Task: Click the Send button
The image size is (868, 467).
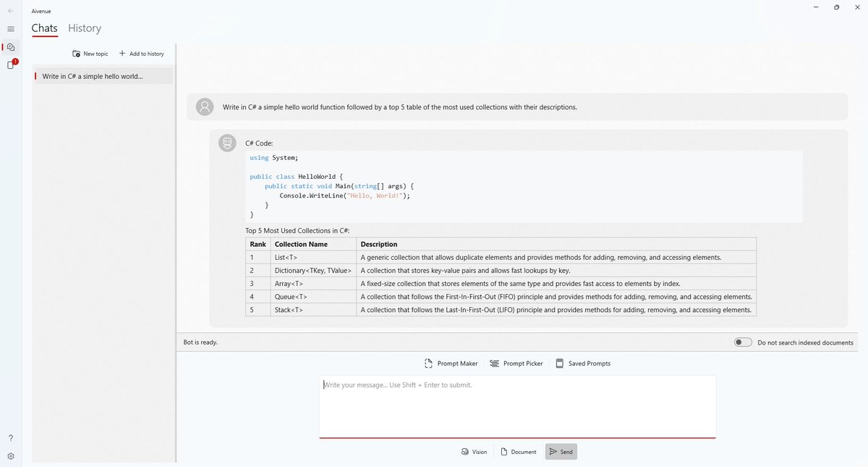Action: pyautogui.click(x=561, y=452)
